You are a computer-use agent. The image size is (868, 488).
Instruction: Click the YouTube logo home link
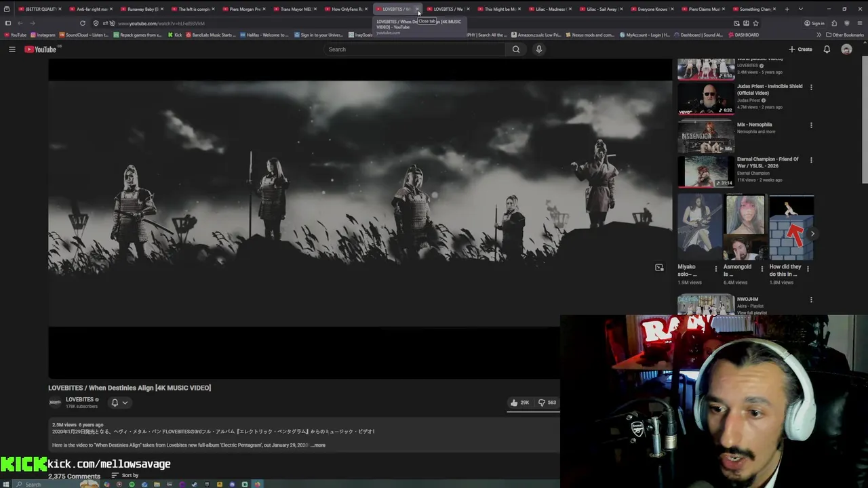[41, 49]
